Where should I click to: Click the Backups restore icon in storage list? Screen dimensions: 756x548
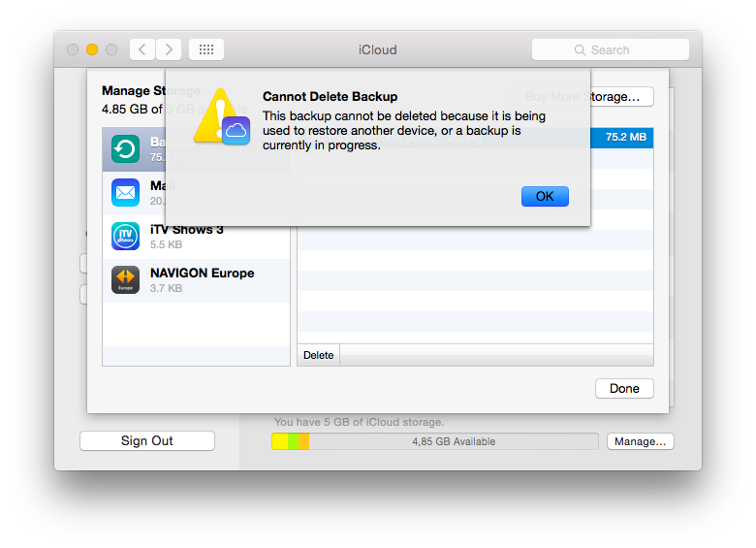tap(125, 149)
